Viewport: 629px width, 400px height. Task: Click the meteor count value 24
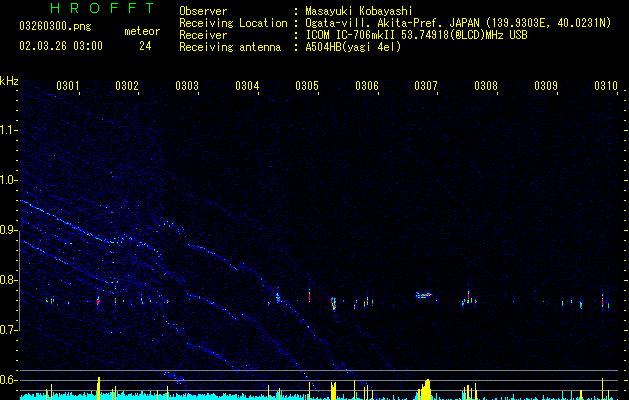coord(145,46)
